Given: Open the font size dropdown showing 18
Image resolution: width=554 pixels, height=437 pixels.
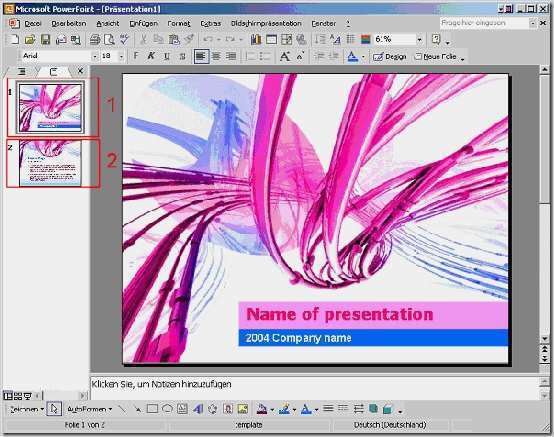Looking at the screenshot, I should click(x=121, y=56).
